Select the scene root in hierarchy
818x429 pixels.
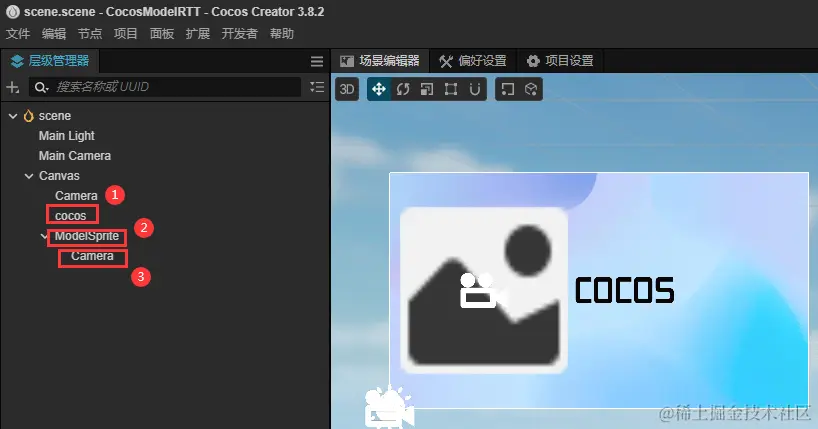point(55,116)
